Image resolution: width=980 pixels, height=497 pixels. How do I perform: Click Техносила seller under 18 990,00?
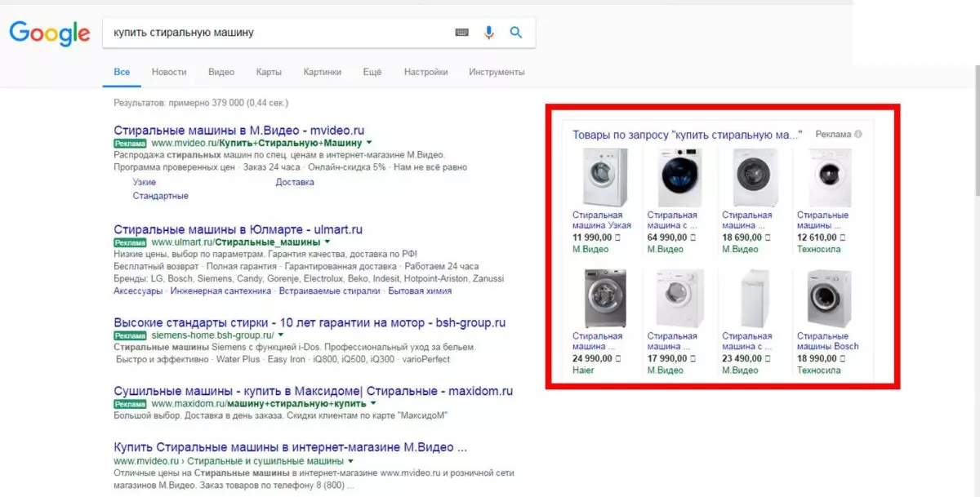pos(818,371)
